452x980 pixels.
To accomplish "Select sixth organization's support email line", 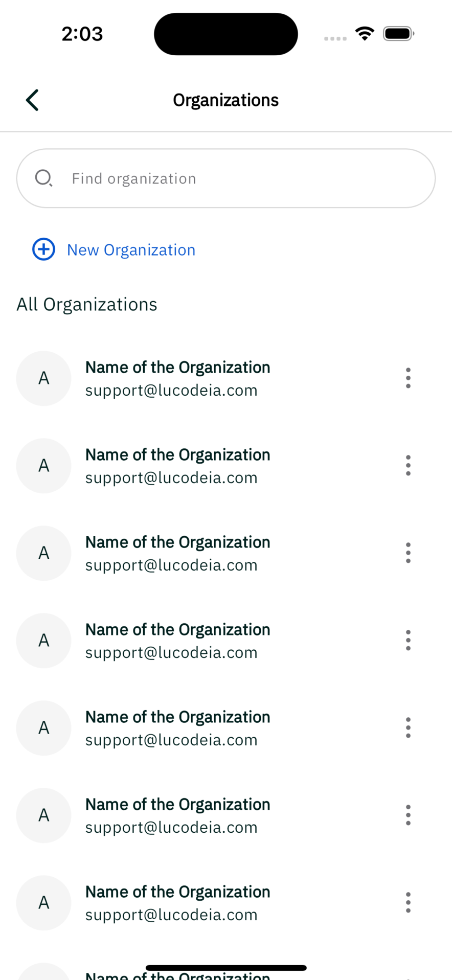I will pyautogui.click(x=171, y=827).
